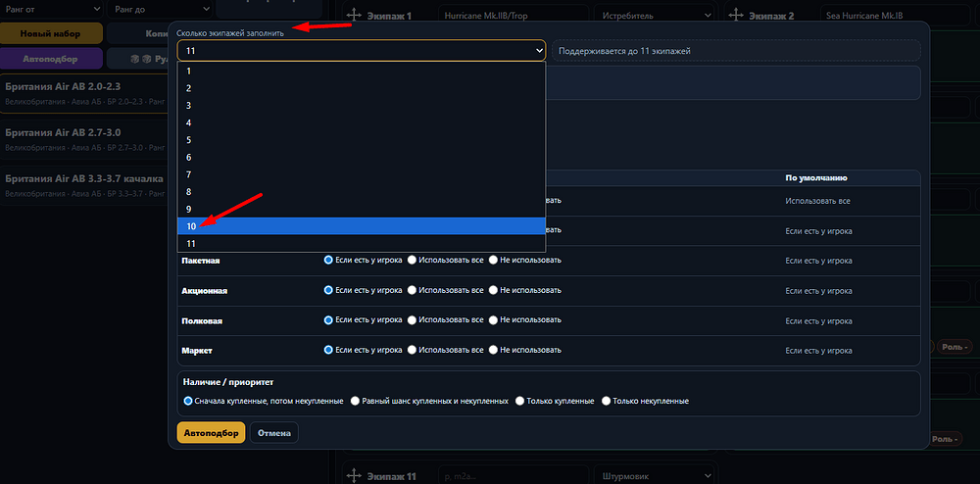Screen dimensions: 980x484
Task: Open preset 'Британия Air AB 2.7-3.0'
Action: click(x=84, y=139)
